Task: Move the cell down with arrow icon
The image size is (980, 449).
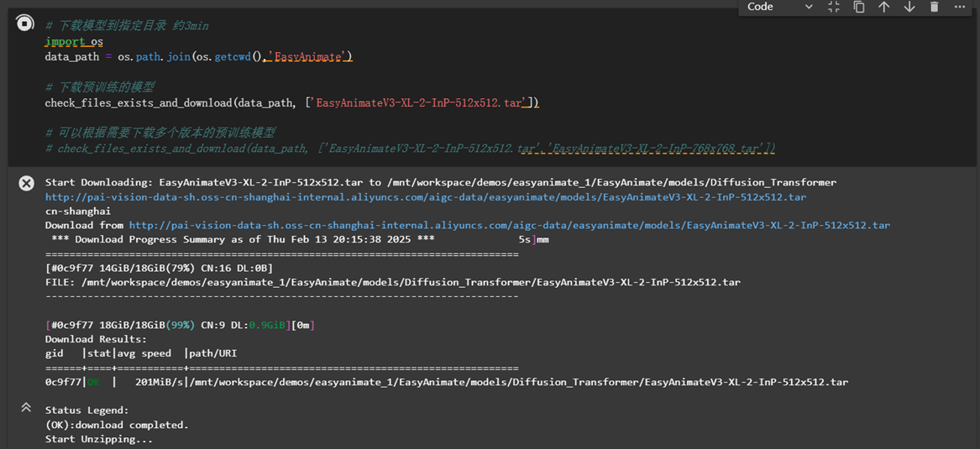Action: pyautogui.click(x=909, y=7)
